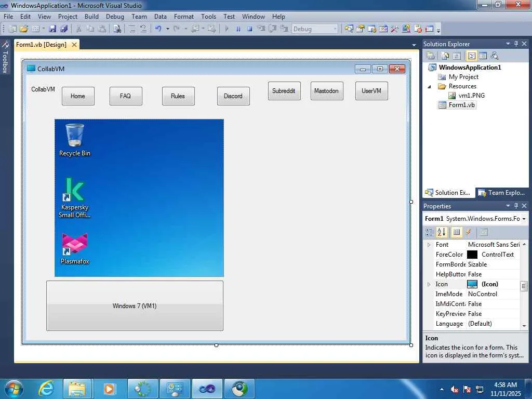This screenshot has height=399, width=532.
Task: Select the UserVM button on the form
Action: [371, 91]
